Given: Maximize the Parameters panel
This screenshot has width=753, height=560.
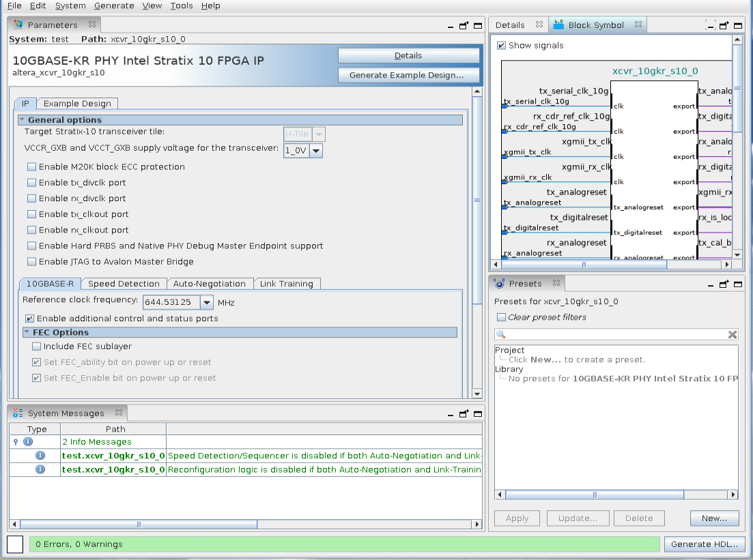Looking at the screenshot, I should click(478, 26).
